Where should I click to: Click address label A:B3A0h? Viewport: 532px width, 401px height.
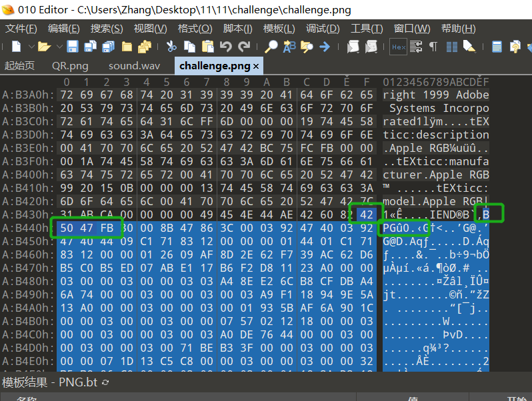(28, 95)
